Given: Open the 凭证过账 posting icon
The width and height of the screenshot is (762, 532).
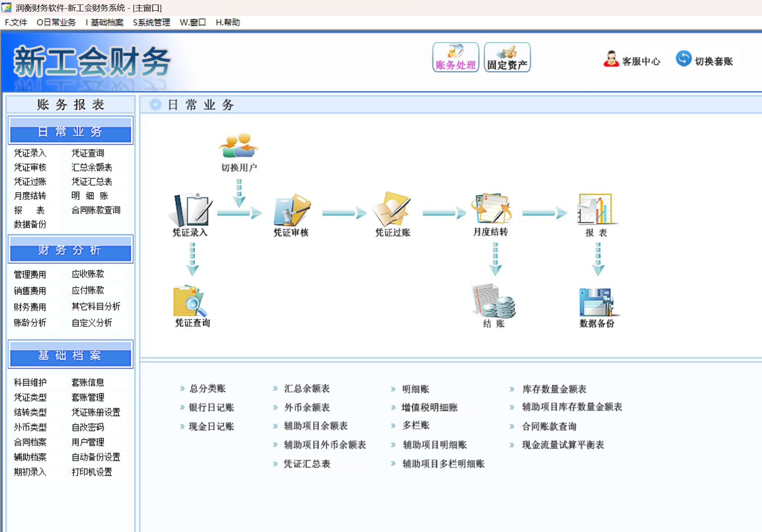Looking at the screenshot, I should tap(392, 209).
